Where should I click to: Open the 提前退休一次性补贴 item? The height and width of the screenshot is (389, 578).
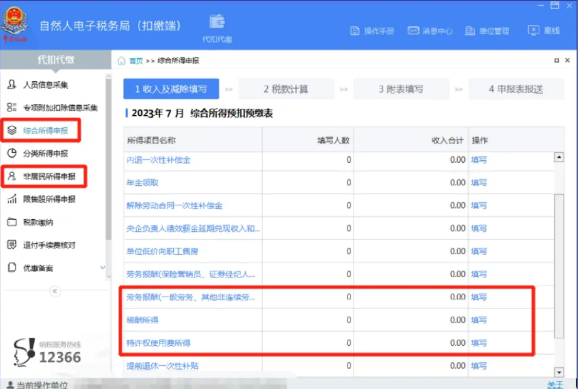pyautogui.click(x=162, y=366)
